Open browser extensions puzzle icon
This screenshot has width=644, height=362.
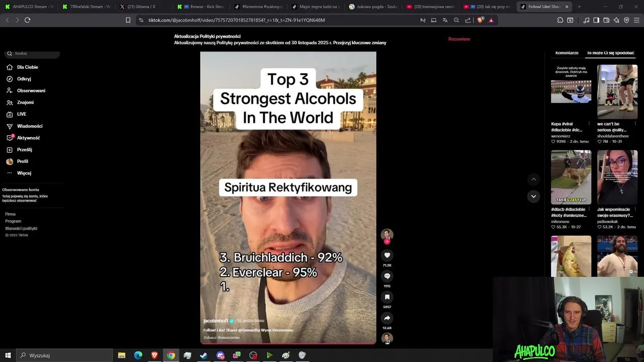point(560,20)
